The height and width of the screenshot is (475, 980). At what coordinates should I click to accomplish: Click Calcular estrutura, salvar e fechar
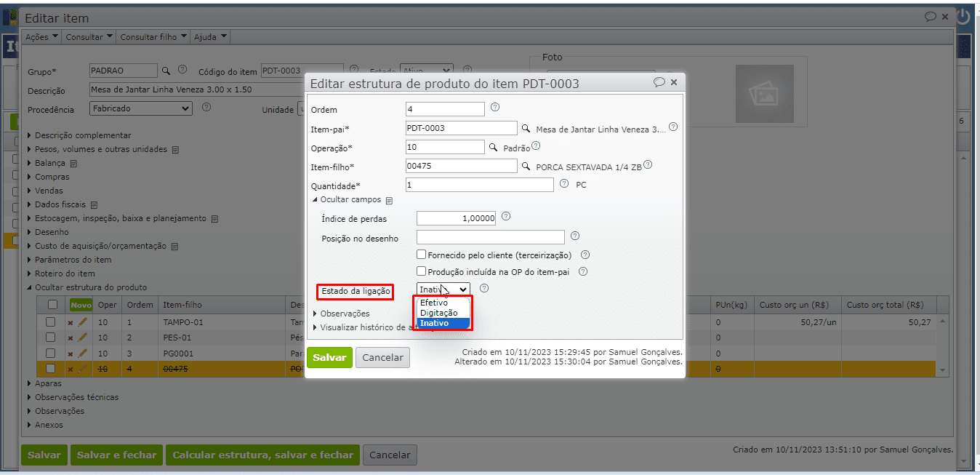[262, 455]
